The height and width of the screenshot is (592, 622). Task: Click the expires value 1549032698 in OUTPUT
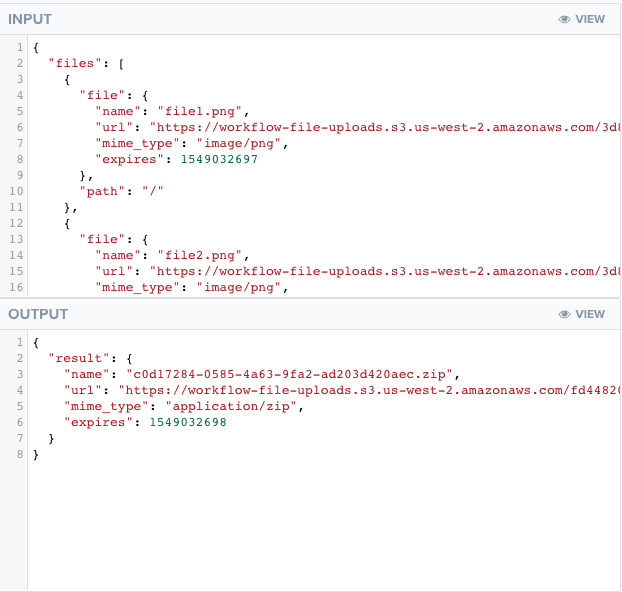(188, 423)
